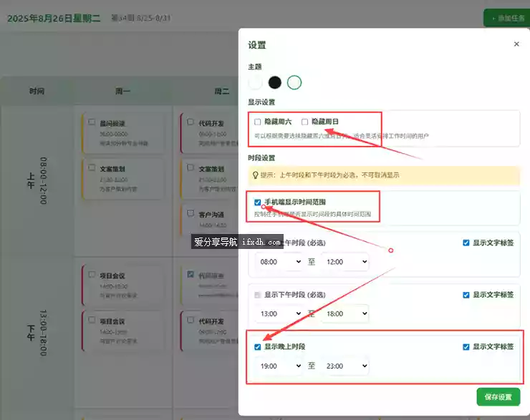This screenshot has width=530, height=420.
Task: Check the 文案策划 task in the 周一 column
Action: (92, 167)
